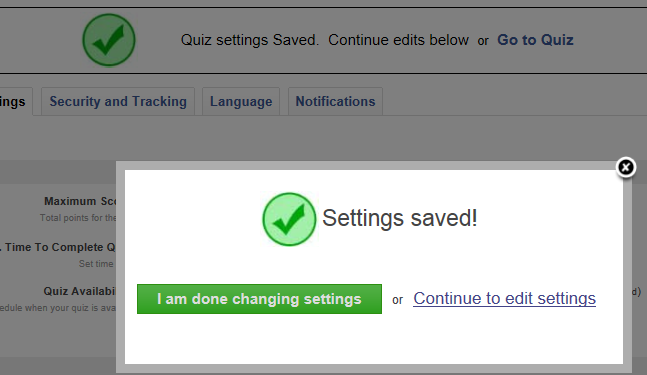Screen dimensions: 647x375
Task: Click the green checkmark icon beside Settings saved!
Action: coord(289,219)
